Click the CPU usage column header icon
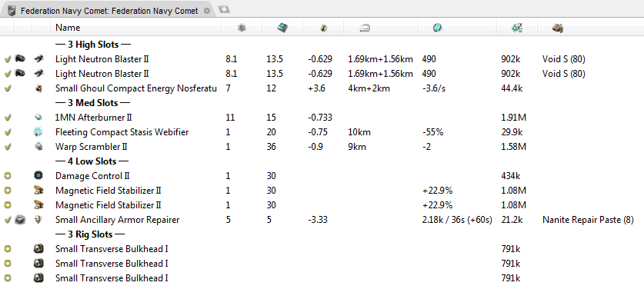Image resolution: width=644 pixels, height=289 pixels. [242, 28]
